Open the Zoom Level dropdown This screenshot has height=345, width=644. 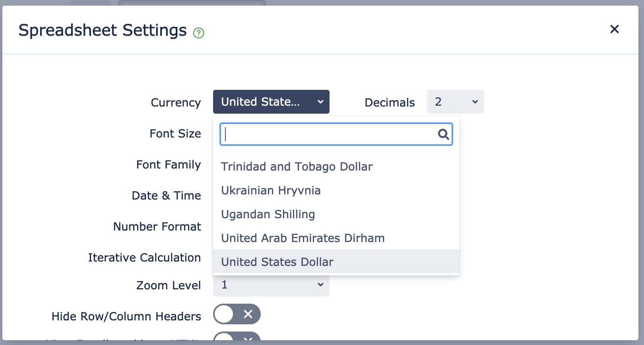(271, 285)
